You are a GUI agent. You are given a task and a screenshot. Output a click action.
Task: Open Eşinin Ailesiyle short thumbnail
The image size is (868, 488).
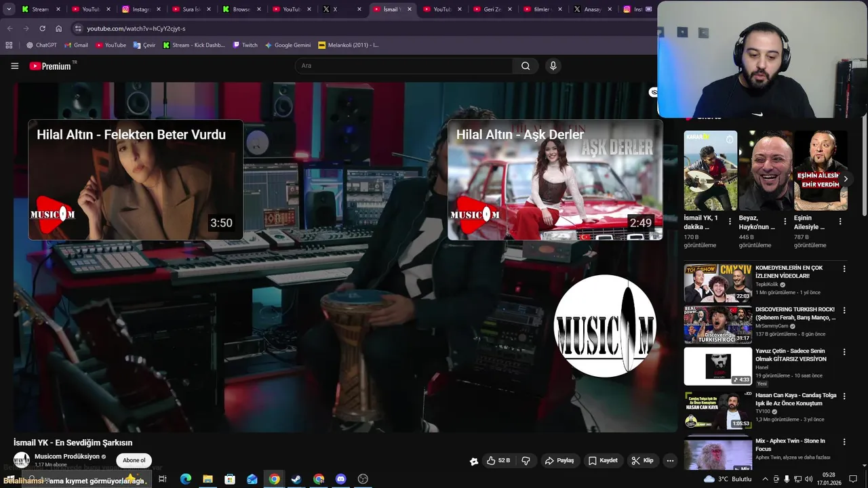pos(821,171)
